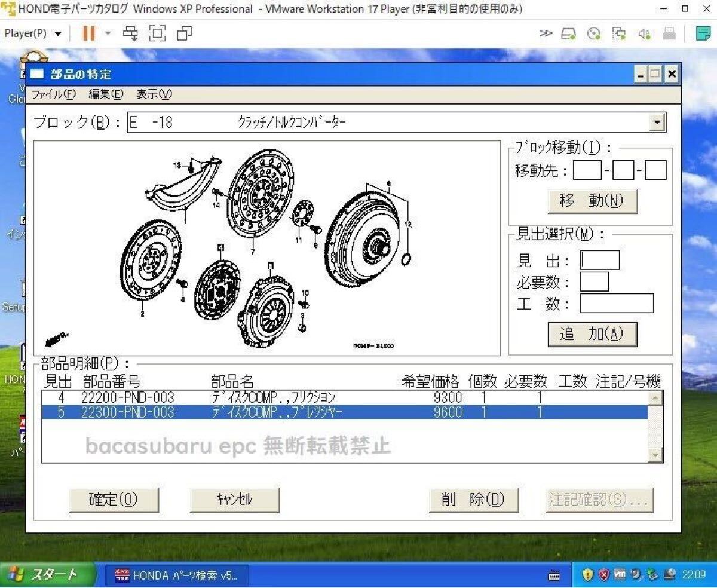This screenshot has width=717, height=588.
Task: Click the VMware Tools tray icon
Action: [620, 575]
